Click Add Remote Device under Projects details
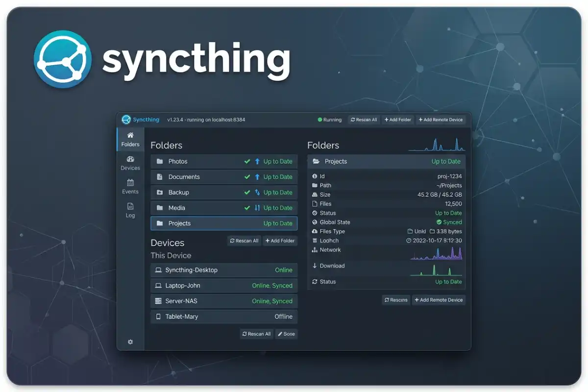 click(x=439, y=300)
